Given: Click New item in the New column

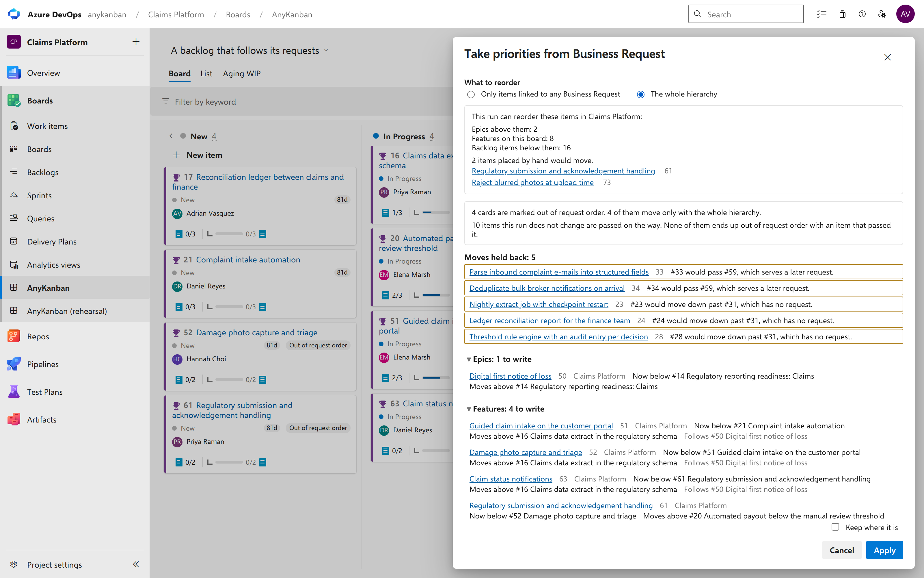Looking at the screenshot, I should [197, 155].
